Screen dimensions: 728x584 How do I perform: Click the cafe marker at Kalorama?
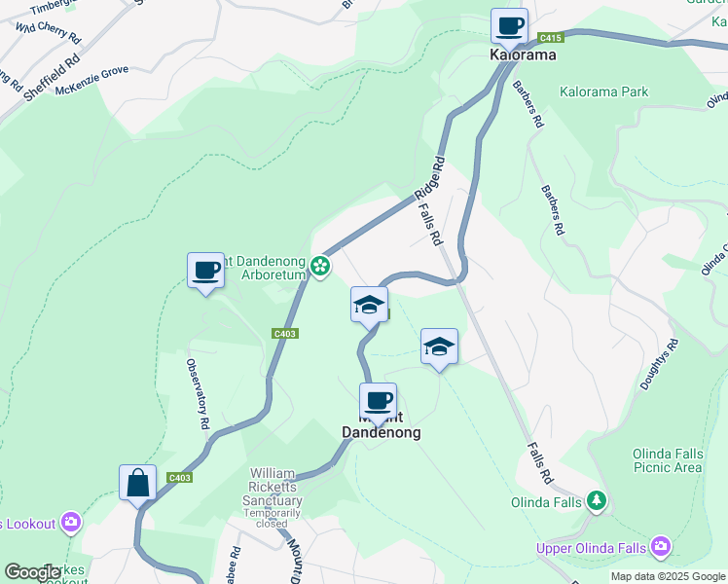click(x=509, y=27)
